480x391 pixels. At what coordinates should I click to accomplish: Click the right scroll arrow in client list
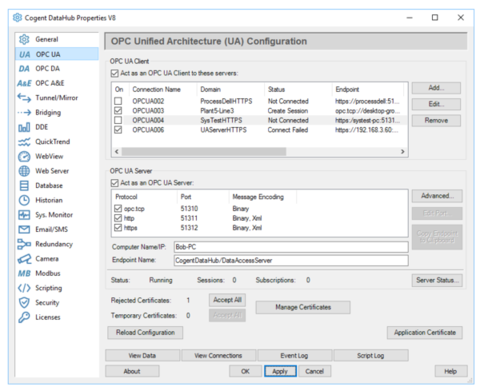coord(403,151)
